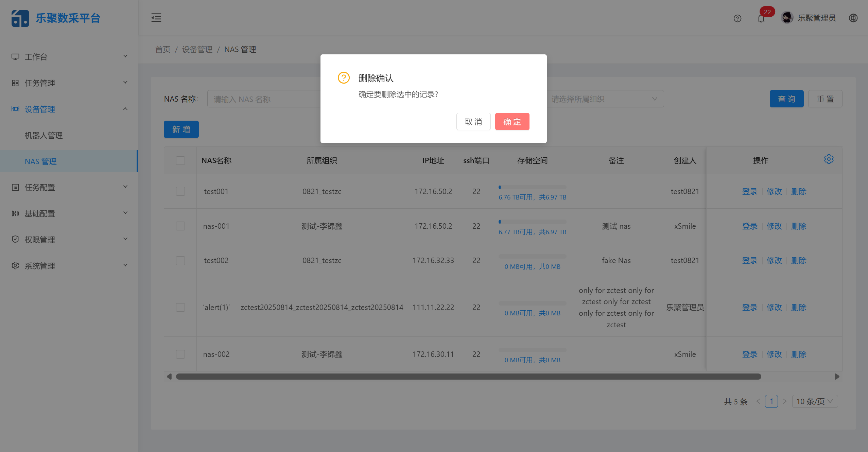Click the language globe icon
This screenshot has height=452, width=868.
tap(853, 18)
